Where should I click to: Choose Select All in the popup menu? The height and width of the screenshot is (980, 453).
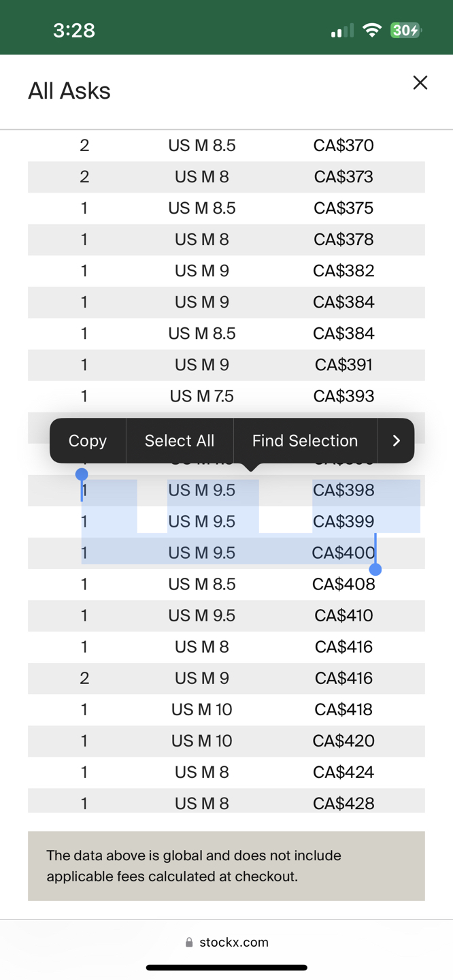[x=180, y=441]
